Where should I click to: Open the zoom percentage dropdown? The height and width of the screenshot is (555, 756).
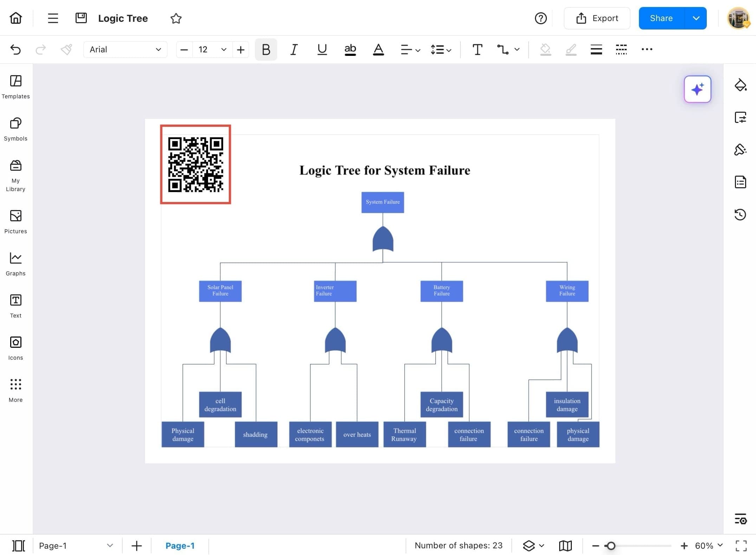point(707,546)
